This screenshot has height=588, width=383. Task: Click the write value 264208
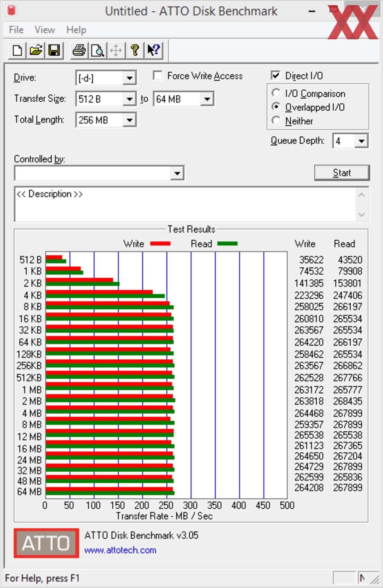(309, 488)
